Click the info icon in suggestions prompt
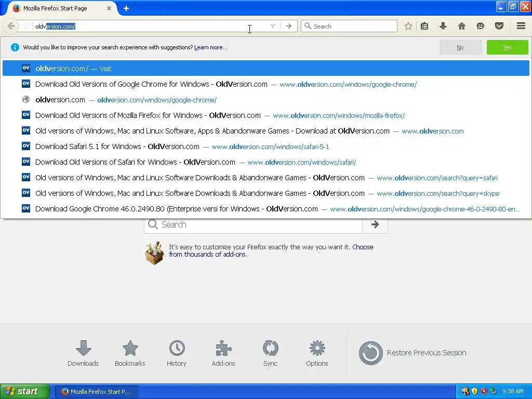 tap(15, 47)
